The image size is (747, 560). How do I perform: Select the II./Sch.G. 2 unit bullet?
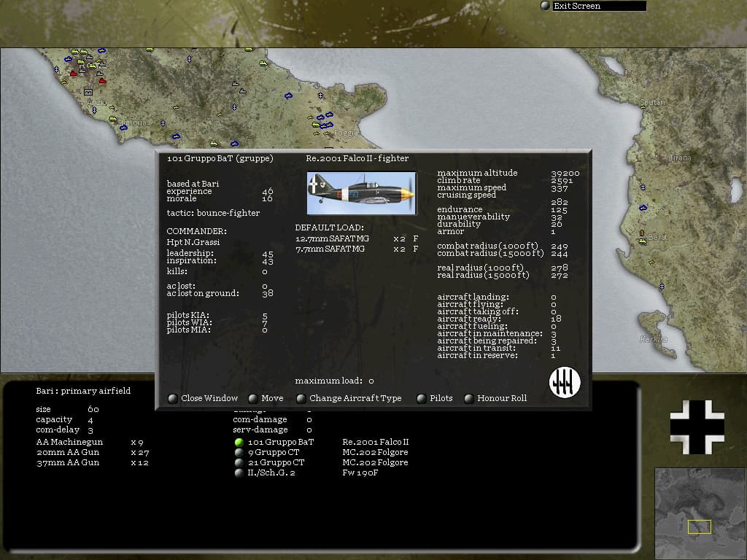(239, 472)
